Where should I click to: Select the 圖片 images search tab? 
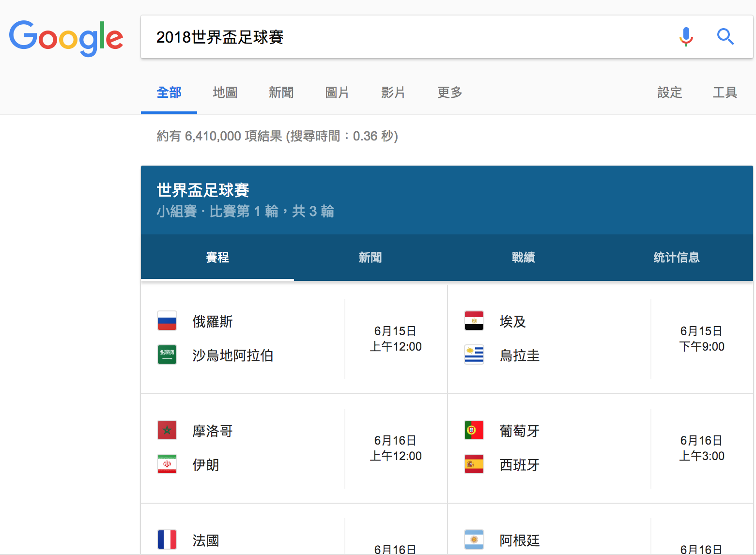click(337, 92)
